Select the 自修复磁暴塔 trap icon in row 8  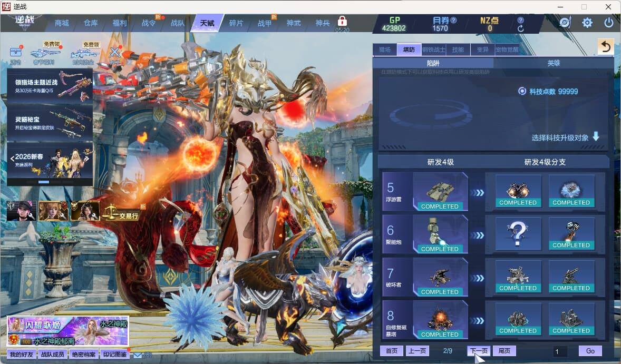pyautogui.click(x=440, y=320)
